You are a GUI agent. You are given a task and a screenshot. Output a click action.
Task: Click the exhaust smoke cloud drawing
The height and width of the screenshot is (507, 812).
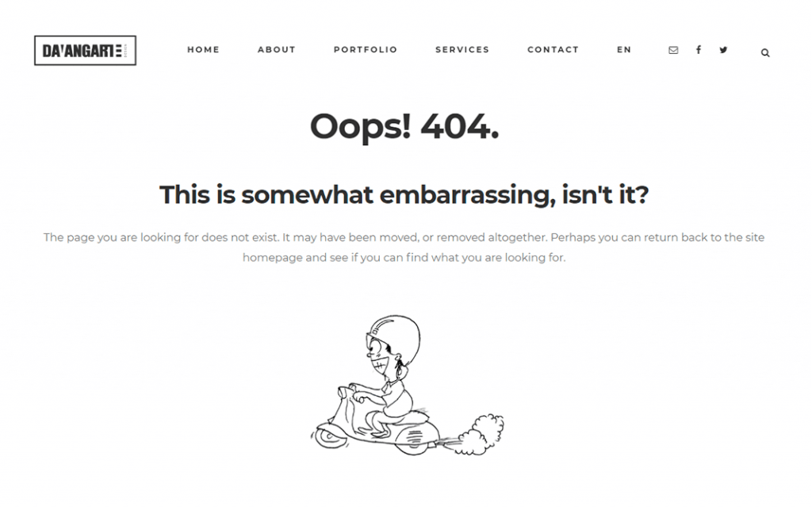point(480,435)
